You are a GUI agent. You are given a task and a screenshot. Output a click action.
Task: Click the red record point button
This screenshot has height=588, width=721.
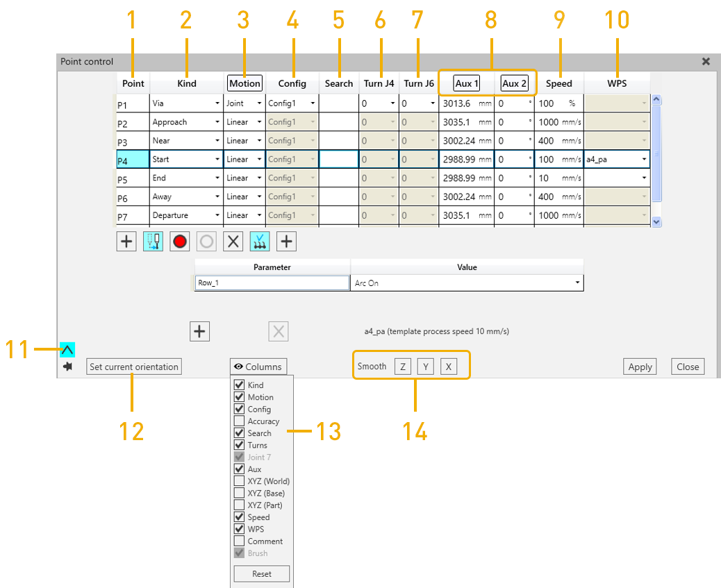[x=179, y=242]
